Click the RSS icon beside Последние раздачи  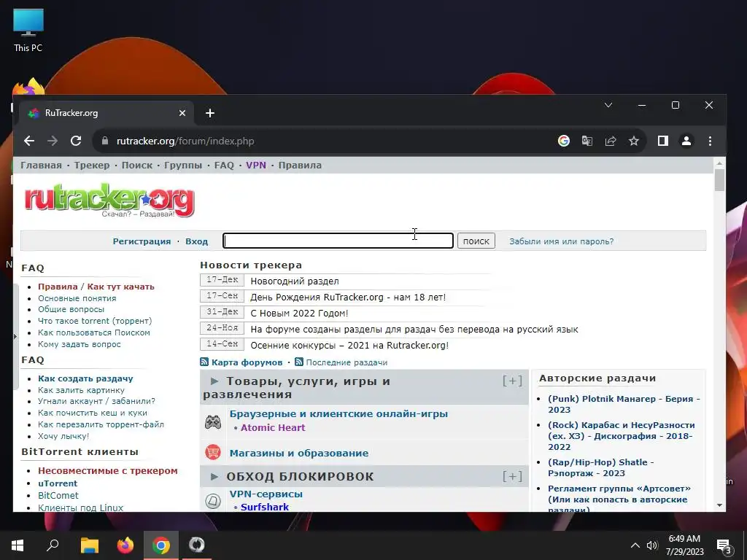click(299, 362)
